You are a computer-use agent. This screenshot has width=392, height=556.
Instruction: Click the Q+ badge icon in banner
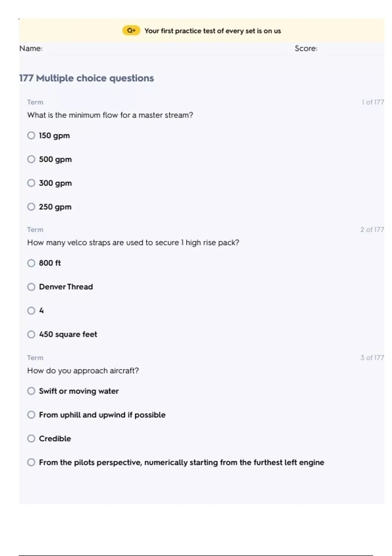[131, 31]
